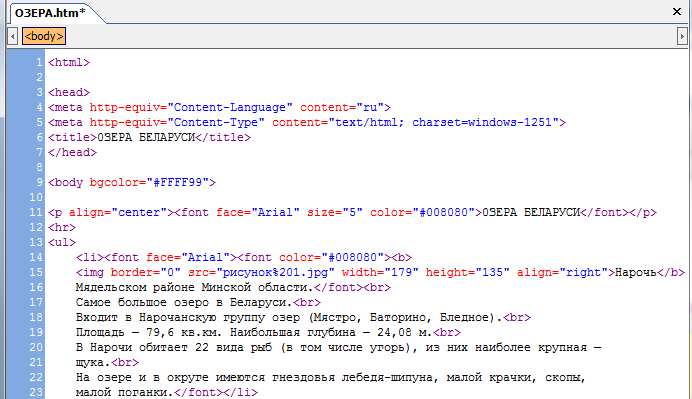This screenshot has height=399, width=692.
Task: Close the ОЗЕРА.htm document
Action: click(x=677, y=11)
